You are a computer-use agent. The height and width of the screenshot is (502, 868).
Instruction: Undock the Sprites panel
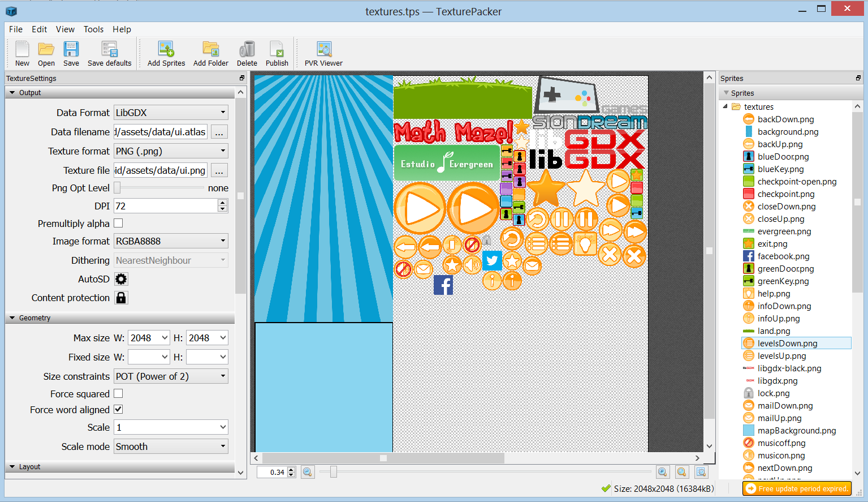(858, 78)
